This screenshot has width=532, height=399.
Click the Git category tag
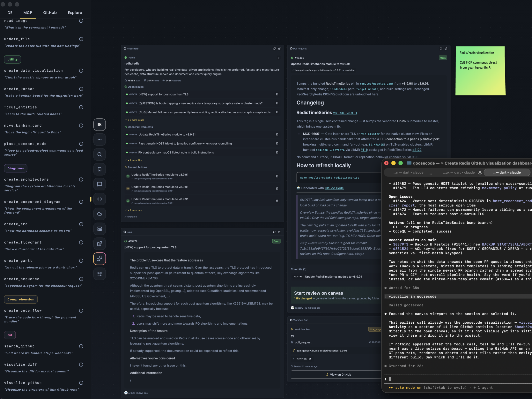[10, 335]
